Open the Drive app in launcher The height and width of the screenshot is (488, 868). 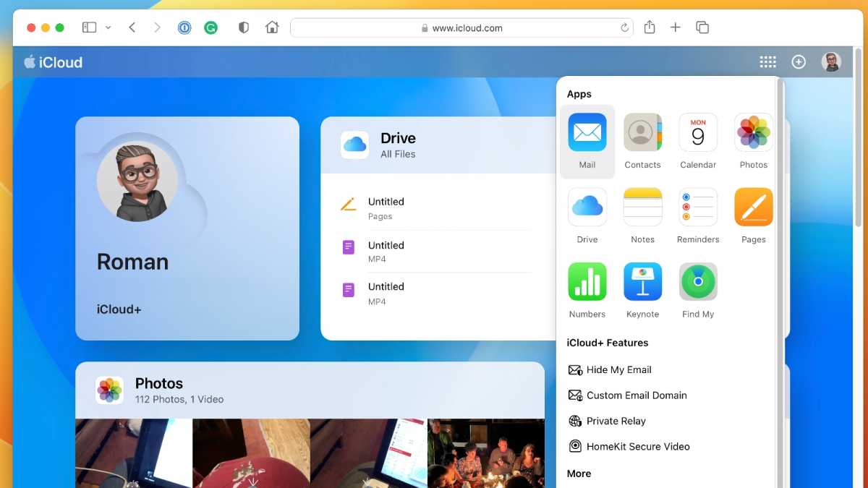587,207
